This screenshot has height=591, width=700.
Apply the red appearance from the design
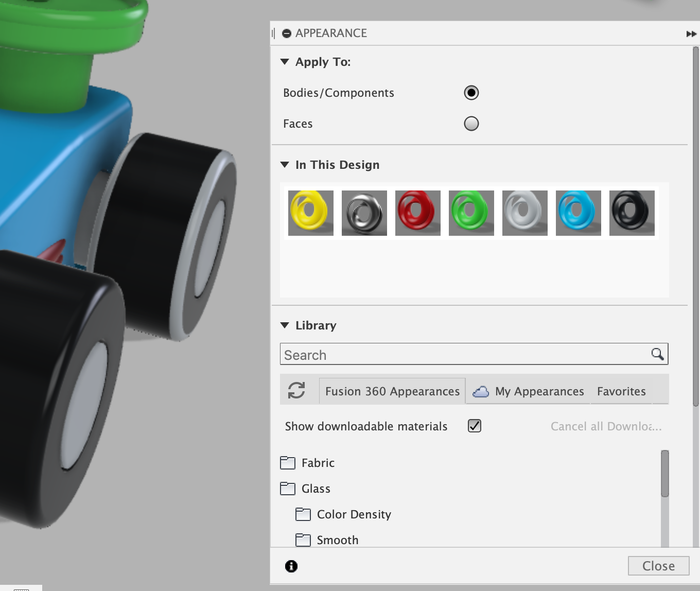click(x=417, y=213)
